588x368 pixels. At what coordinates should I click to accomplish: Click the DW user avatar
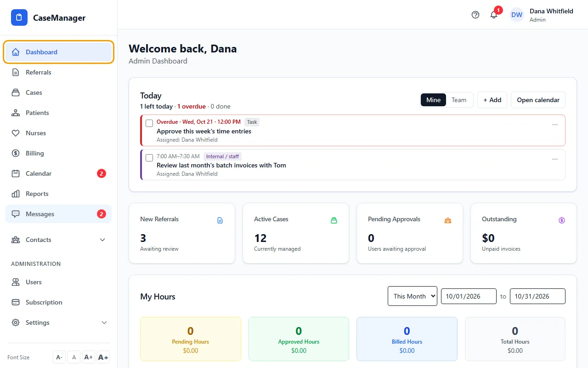click(517, 15)
